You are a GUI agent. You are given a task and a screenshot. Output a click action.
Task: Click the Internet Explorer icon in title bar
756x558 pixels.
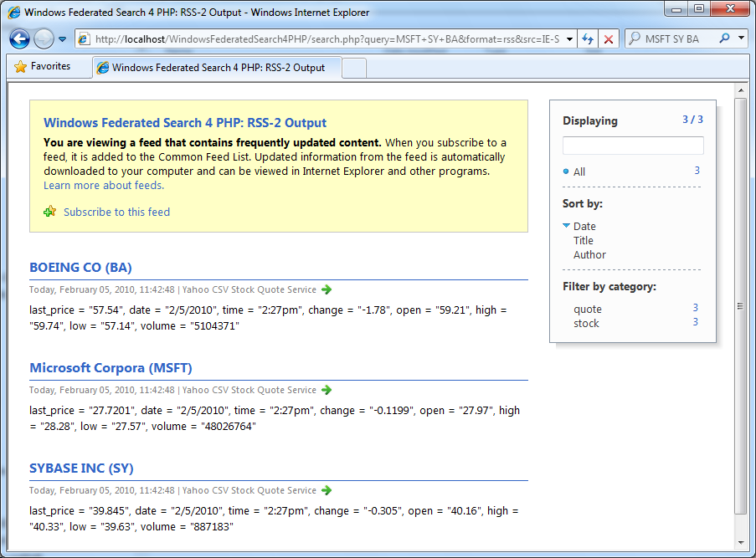click(x=14, y=12)
